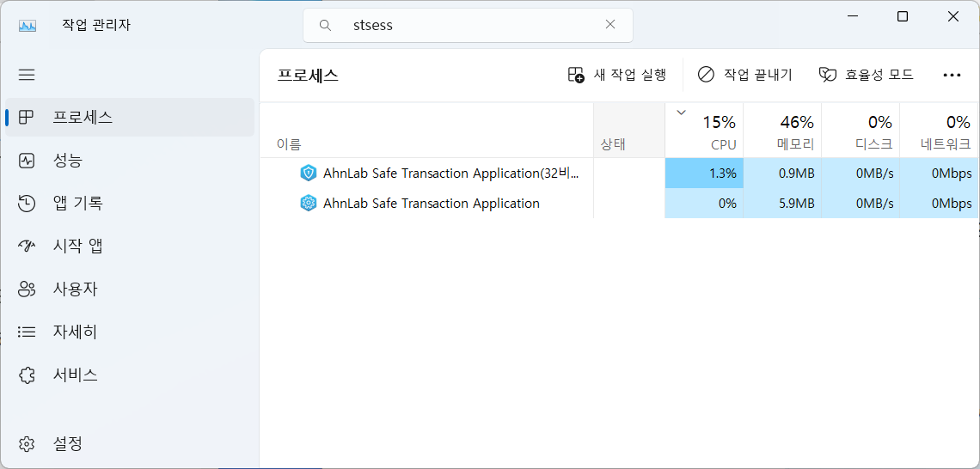This screenshot has width=980, height=469.
Task: Go to the 시작 앱 startup apps page
Action: [x=130, y=246]
